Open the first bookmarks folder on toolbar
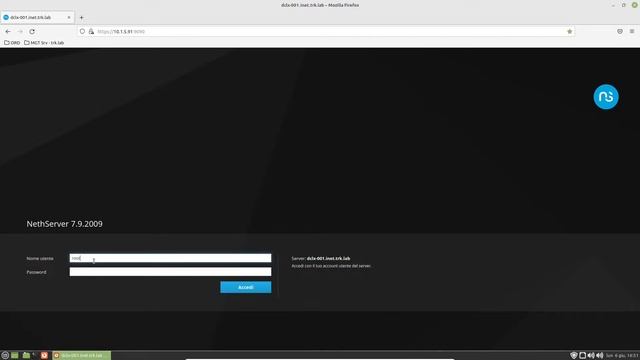The width and height of the screenshot is (640, 360). click(x=12, y=42)
